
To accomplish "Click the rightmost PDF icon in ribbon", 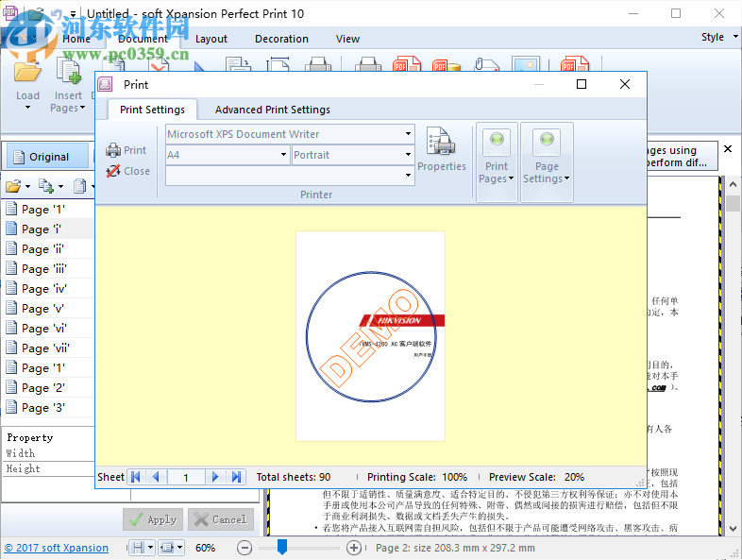I will coord(575,64).
